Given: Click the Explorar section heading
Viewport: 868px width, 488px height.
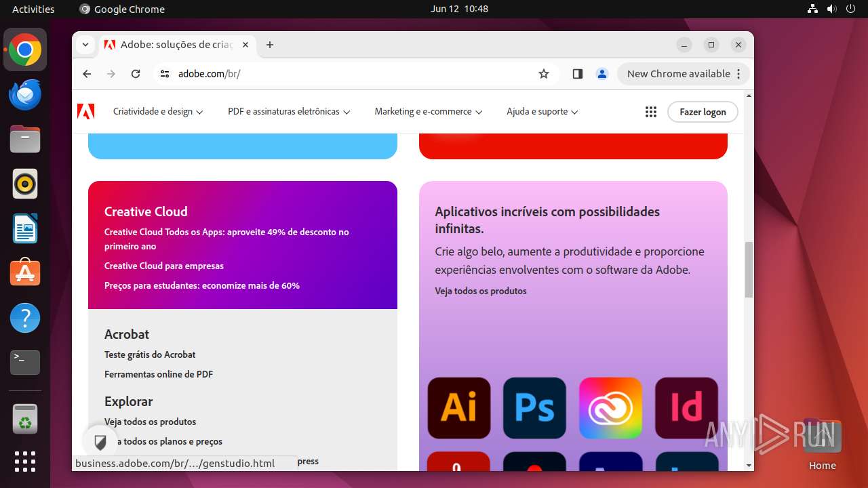Looking at the screenshot, I should (129, 401).
